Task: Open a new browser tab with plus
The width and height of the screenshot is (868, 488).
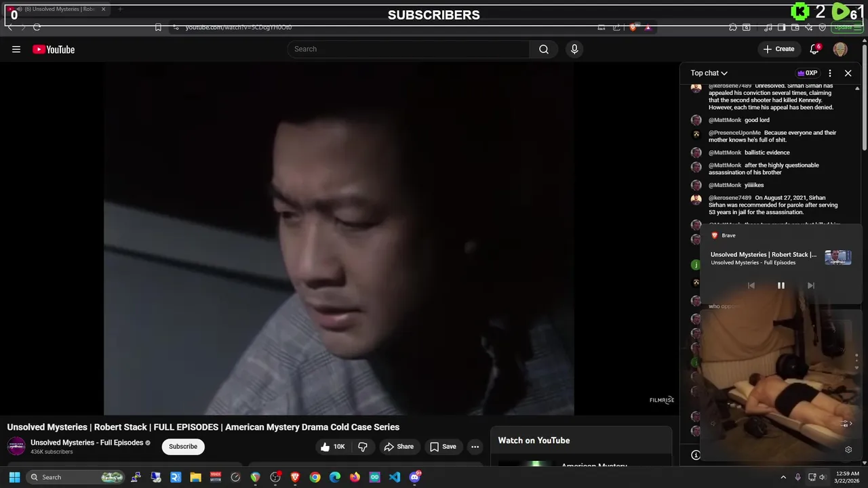Action: [x=120, y=9]
